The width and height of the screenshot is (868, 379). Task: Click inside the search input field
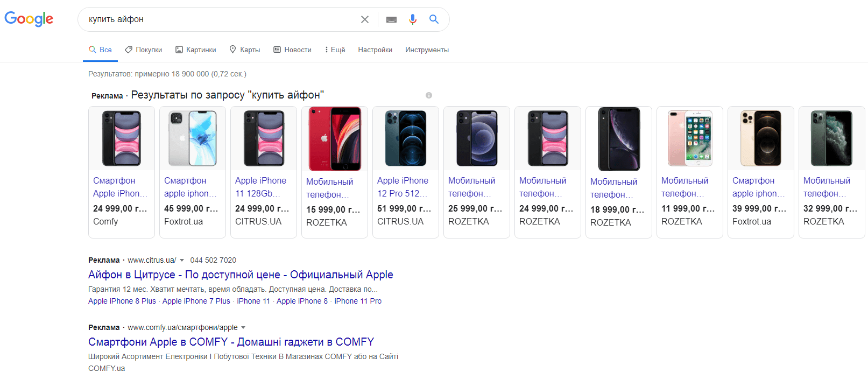221,19
